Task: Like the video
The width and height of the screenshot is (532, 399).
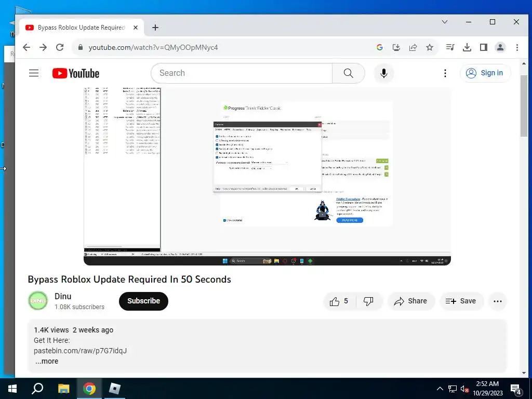Action: coord(339,301)
